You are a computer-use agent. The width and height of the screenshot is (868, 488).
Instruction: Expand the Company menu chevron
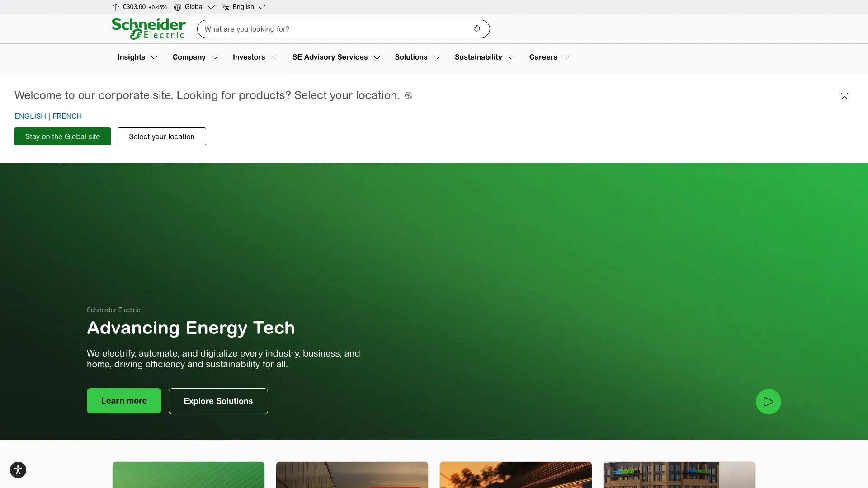tap(215, 57)
